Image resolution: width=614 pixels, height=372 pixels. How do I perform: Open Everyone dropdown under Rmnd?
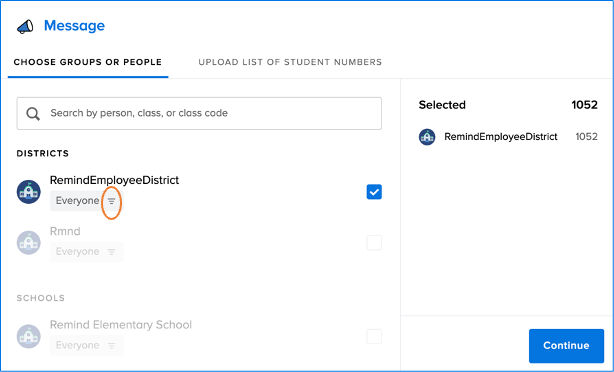tap(87, 251)
